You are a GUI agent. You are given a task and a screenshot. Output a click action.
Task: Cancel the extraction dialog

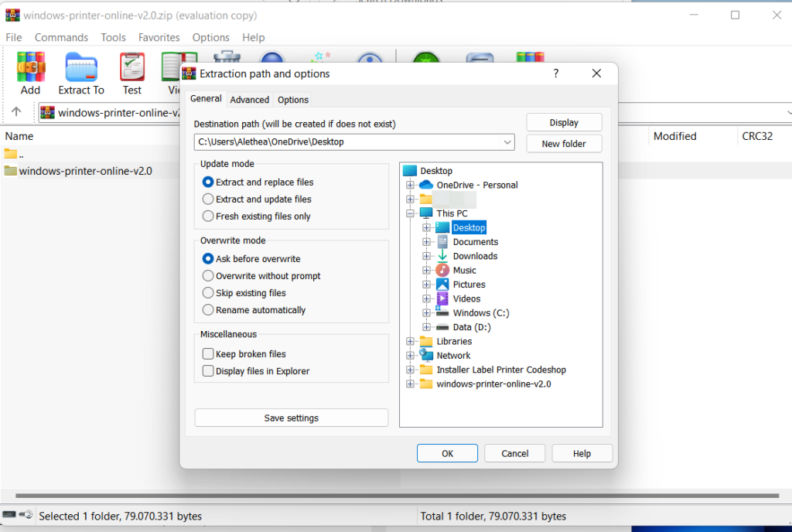[x=514, y=453]
